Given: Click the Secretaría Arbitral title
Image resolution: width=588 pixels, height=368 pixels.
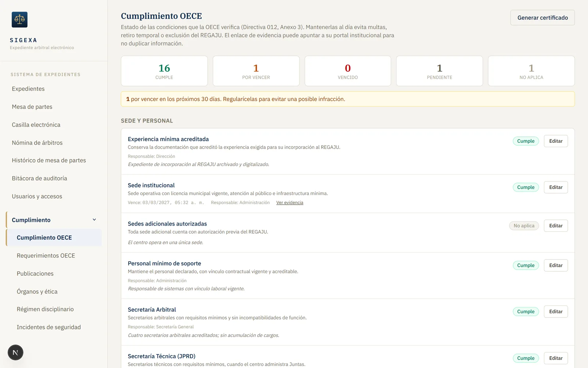Looking at the screenshot, I should click(x=152, y=310).
